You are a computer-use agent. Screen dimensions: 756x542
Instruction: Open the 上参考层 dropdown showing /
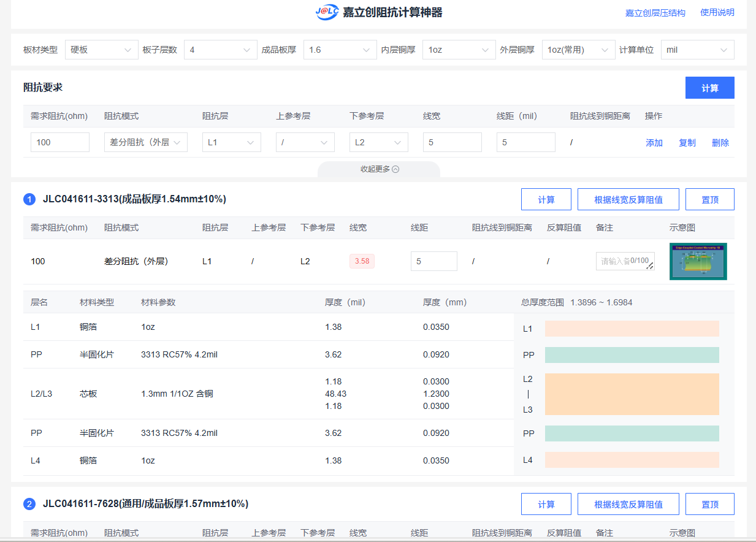pyautogui.click(x=305, y=142)
